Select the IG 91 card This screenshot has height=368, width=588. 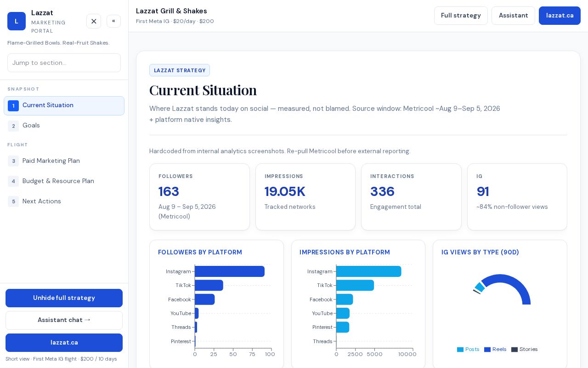point(517,197)
